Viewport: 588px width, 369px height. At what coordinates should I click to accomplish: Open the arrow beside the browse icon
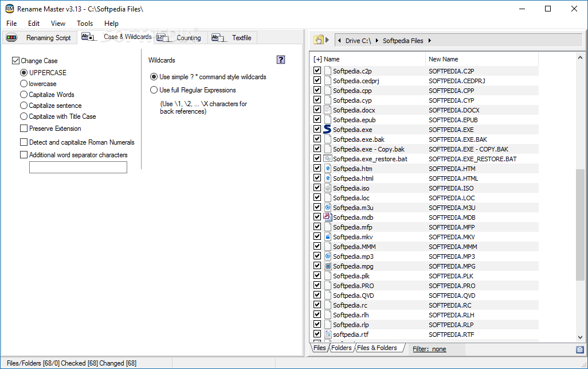pos(327,40)
